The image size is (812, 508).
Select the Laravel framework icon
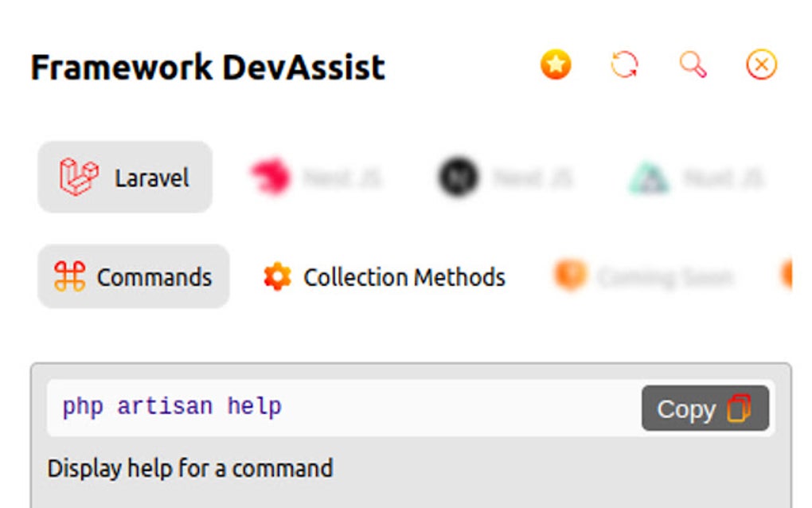click(77, 176)
